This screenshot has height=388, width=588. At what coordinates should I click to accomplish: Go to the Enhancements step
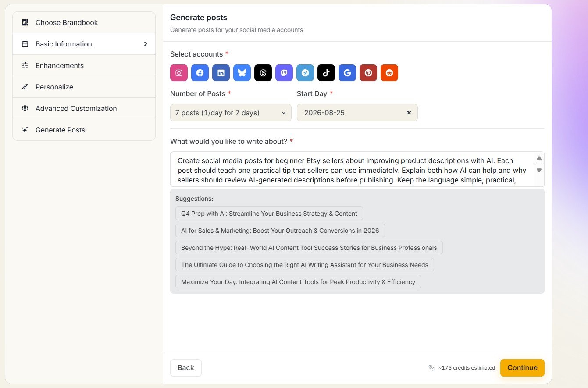[84, 65]
